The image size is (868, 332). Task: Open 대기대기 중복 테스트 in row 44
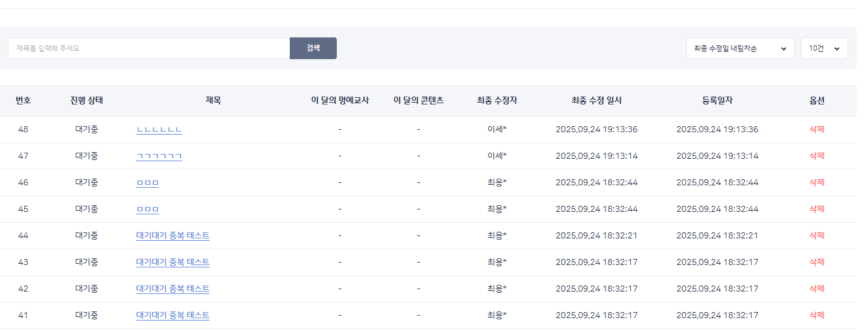pos(173,236)
